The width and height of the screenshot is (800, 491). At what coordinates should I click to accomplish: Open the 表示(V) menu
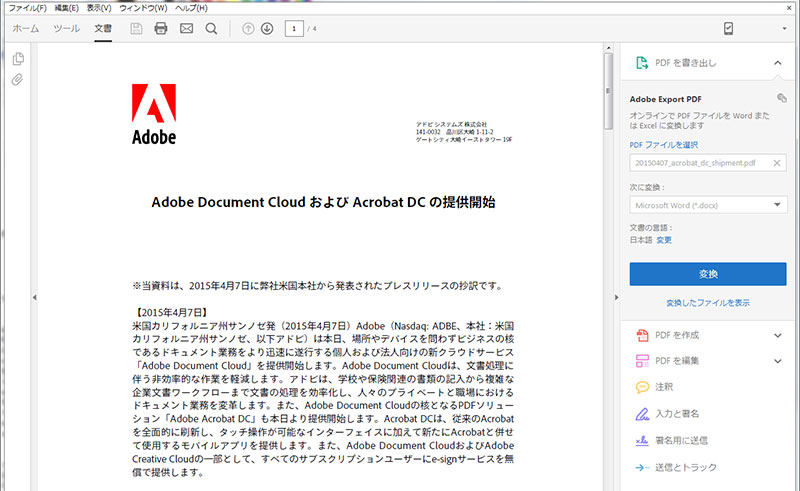coord(99,8)
